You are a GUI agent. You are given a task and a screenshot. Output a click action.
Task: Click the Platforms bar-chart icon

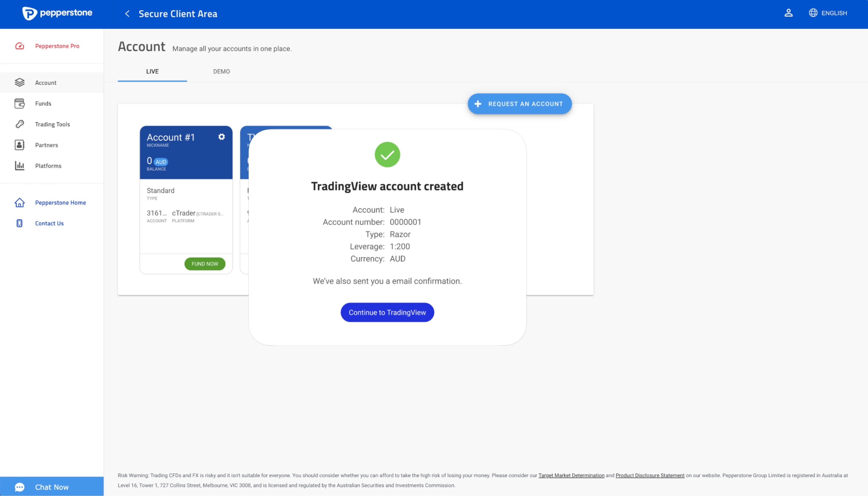(x=20, y=166)
